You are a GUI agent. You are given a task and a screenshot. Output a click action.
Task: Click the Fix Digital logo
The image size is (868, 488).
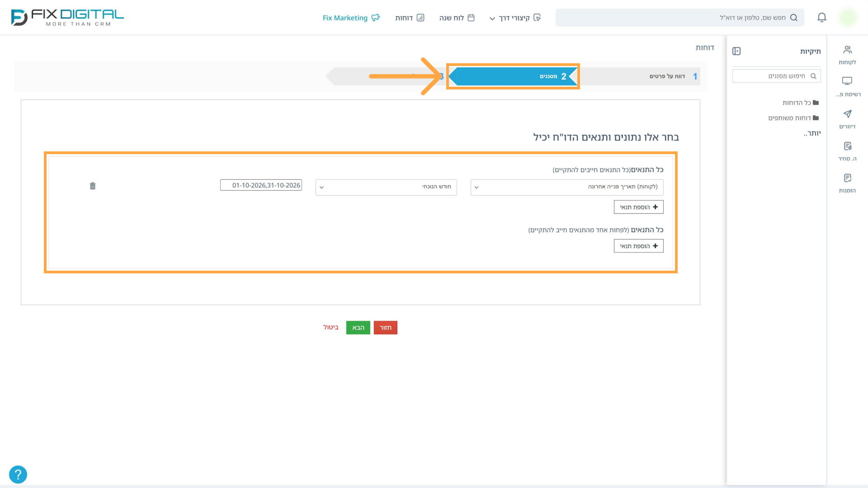pyautogui.click(x=67, y=18)
